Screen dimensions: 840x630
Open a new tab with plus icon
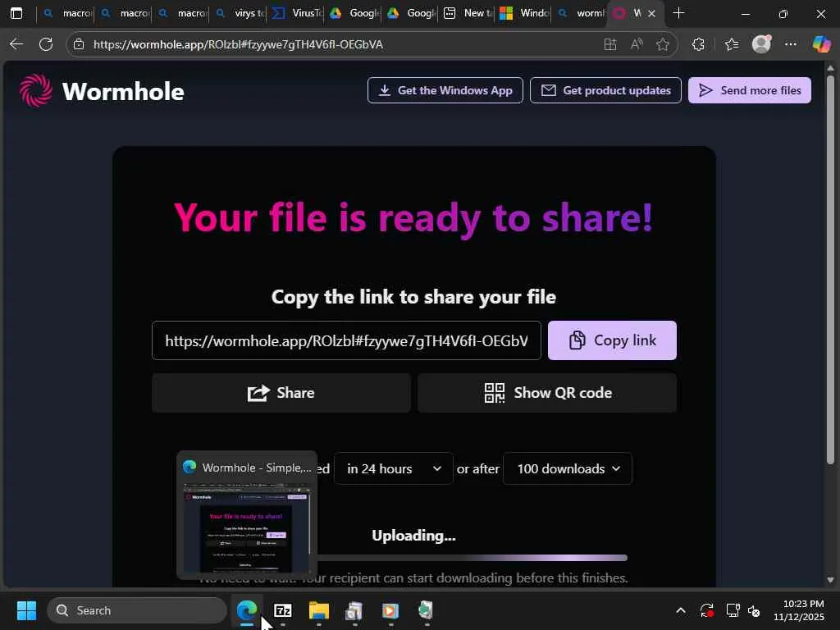678,13
